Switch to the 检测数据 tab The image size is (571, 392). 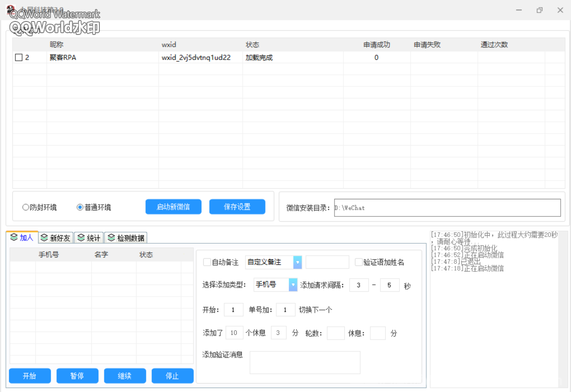click(126, 238)
